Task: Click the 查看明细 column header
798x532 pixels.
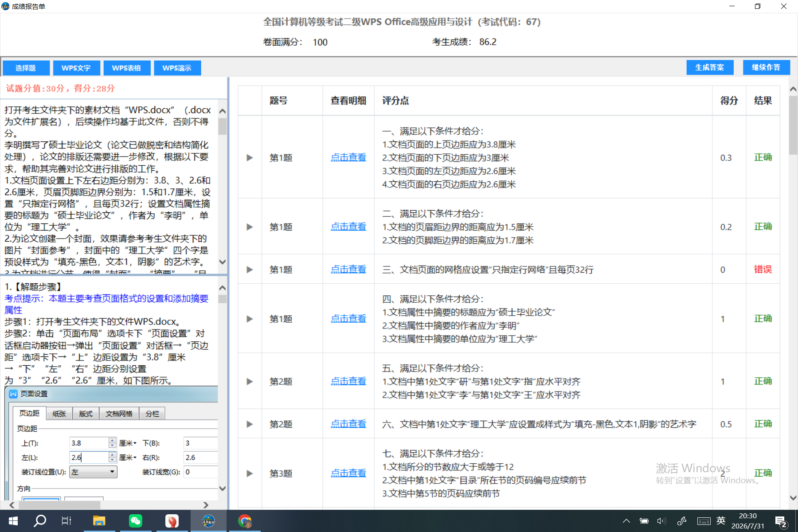Action: tap(348, 101)
